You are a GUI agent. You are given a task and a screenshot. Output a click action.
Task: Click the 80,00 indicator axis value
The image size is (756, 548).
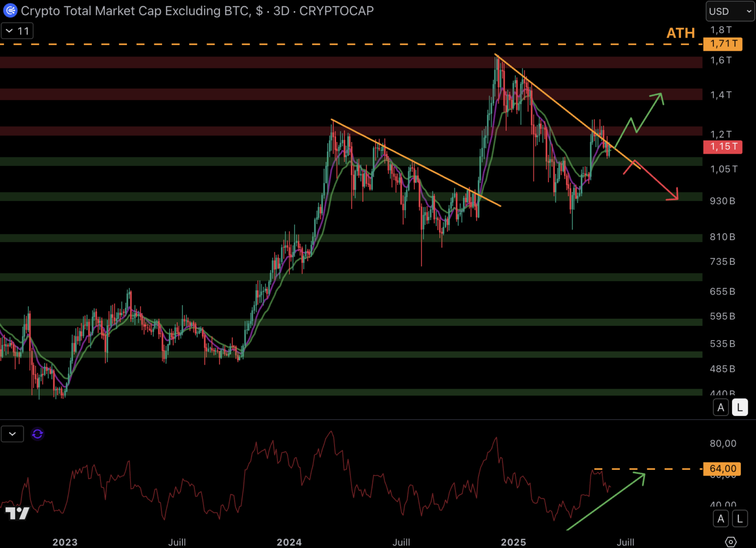click(723, 443)
